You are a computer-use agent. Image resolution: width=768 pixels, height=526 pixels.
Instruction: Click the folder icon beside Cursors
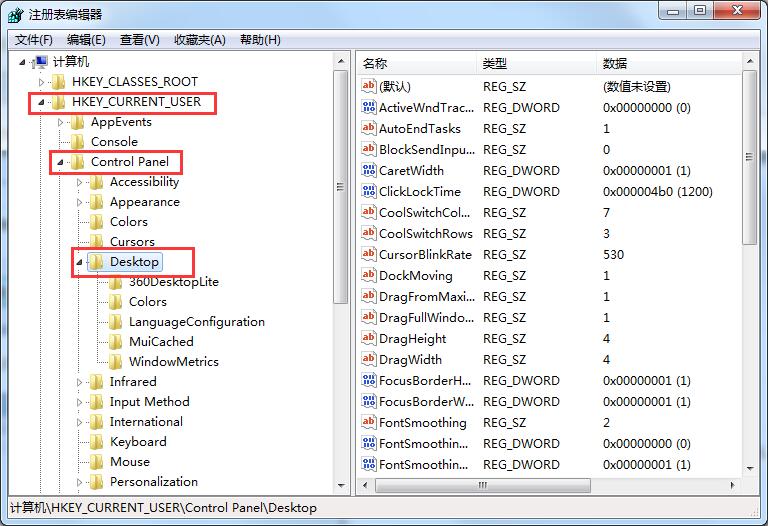[97, 242]
